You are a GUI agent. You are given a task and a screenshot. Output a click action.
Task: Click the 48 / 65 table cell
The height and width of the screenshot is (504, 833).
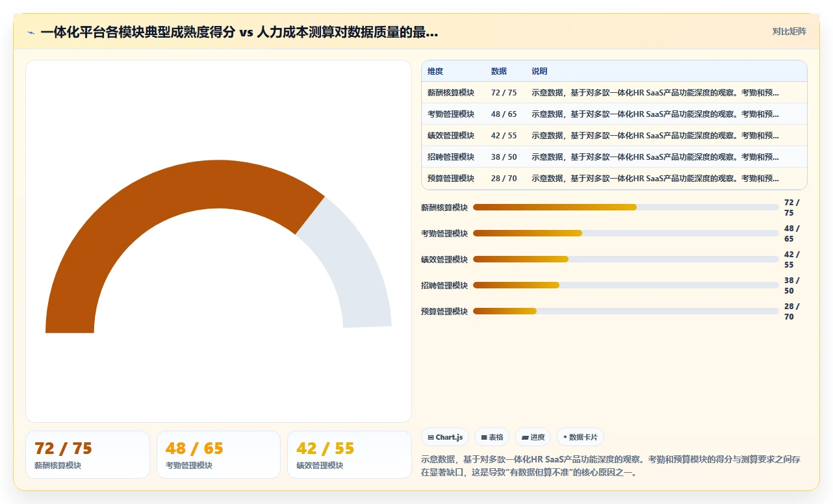504,114
